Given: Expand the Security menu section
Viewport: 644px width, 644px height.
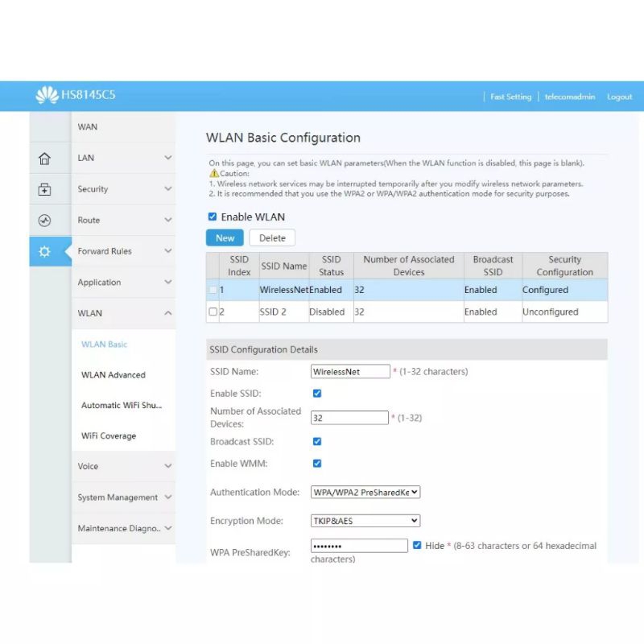Looking at the screenshot, I should (x=123, y=189).
